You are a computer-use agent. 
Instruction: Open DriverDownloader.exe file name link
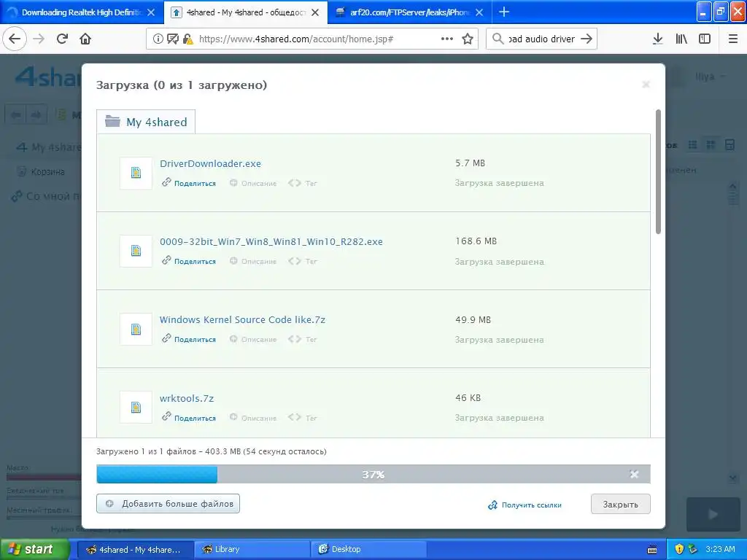pyautogui.click(x=210, y=163)
